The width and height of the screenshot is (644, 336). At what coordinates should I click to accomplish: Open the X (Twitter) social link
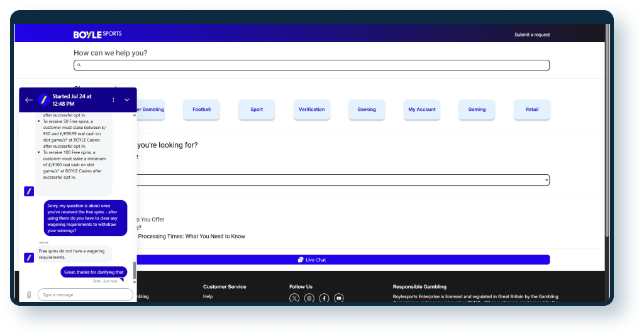click(294, 298)
